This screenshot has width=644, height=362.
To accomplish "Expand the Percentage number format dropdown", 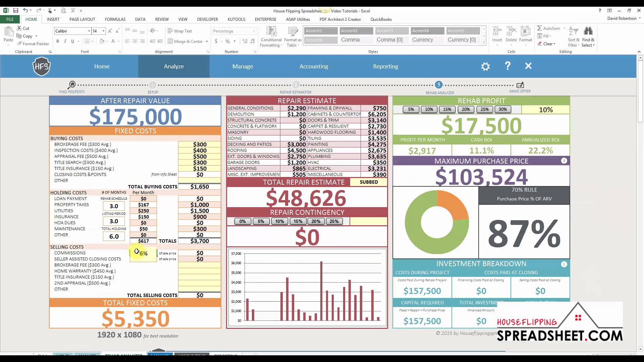I will 254,31.
